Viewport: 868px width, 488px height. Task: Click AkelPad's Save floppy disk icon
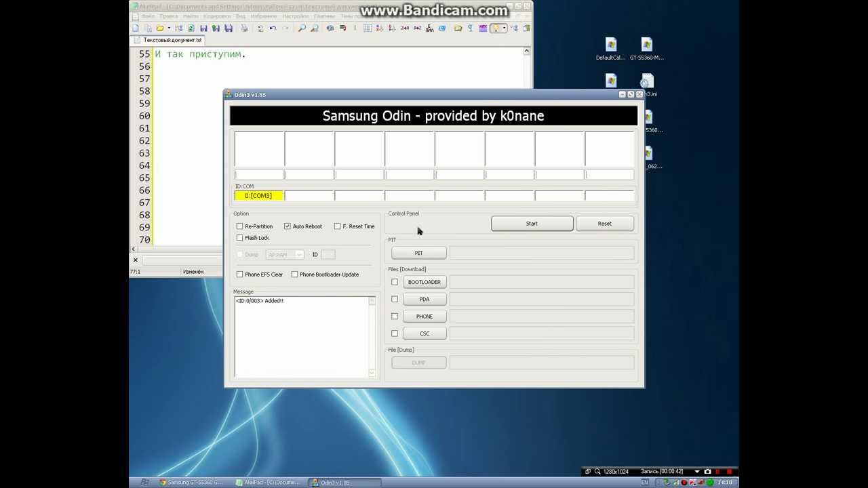[203, 28]
